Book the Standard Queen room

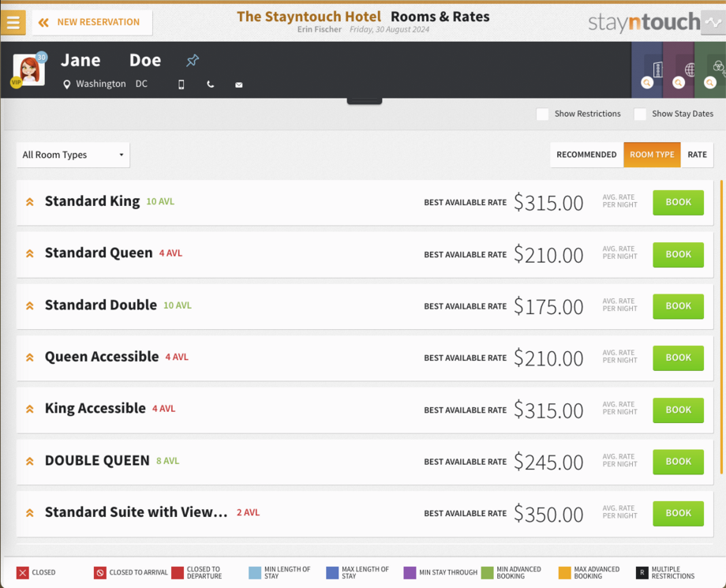[x=679, y=255]
